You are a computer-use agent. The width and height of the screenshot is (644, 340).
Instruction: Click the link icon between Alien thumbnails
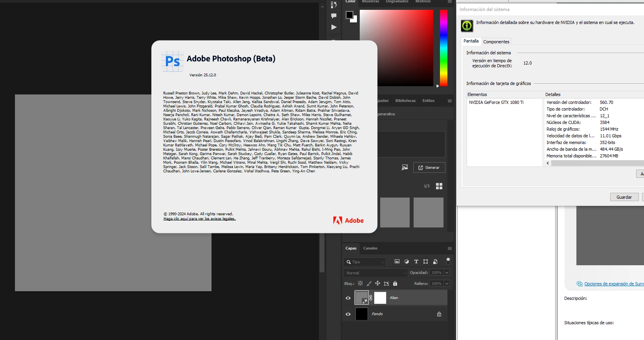coord(371,297)
